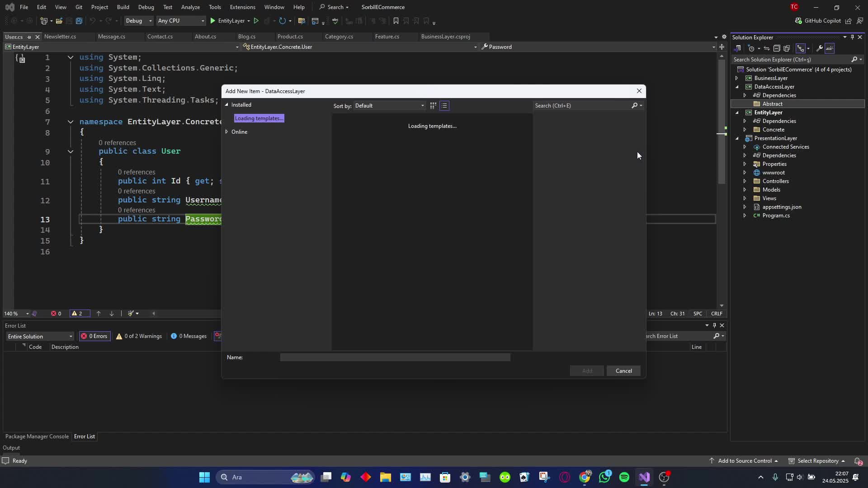Expand the Online templates node
This screenshot has width=868, height=488.
(x=226, y=132)
